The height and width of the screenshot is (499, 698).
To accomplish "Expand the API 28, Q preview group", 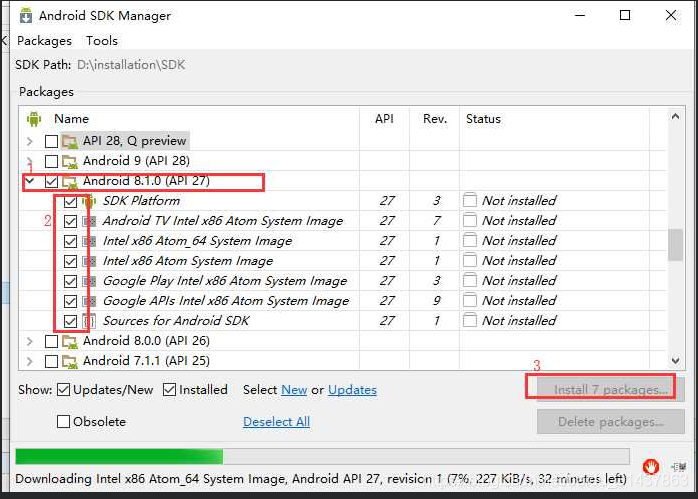I will 30,142.
